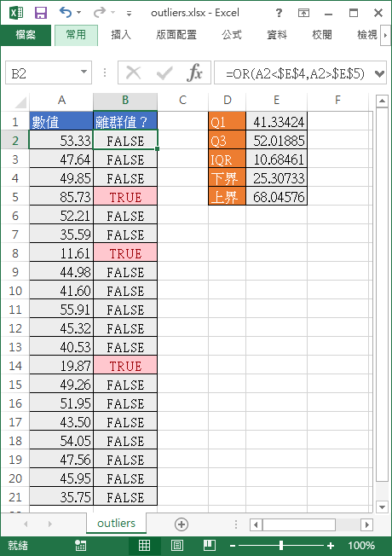
Task: Open the 插入 ribbon tab
Action: click(121, 35)
